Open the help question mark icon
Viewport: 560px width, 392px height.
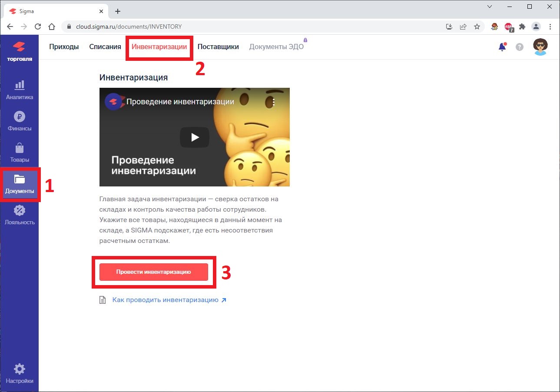(x=519, y=47)
